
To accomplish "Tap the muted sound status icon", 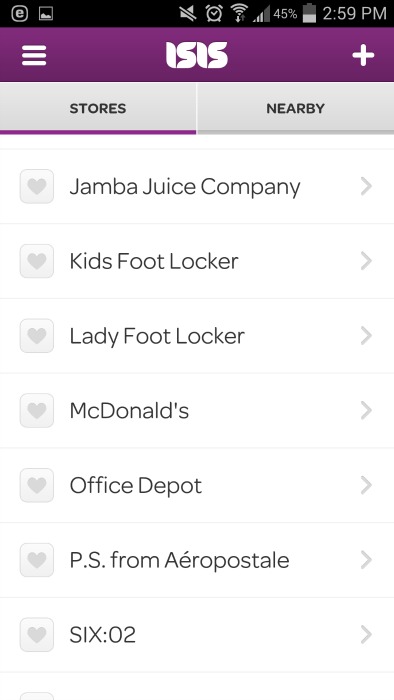I will [188, 13].
